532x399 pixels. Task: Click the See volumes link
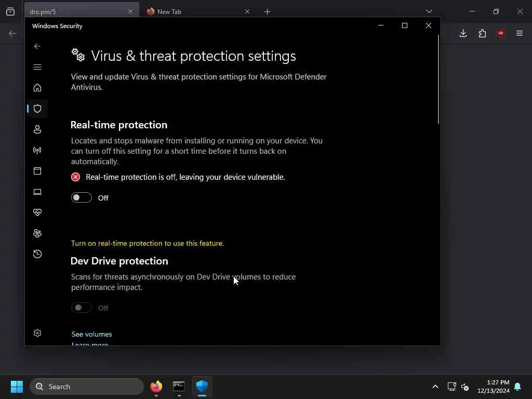[91, 334]
